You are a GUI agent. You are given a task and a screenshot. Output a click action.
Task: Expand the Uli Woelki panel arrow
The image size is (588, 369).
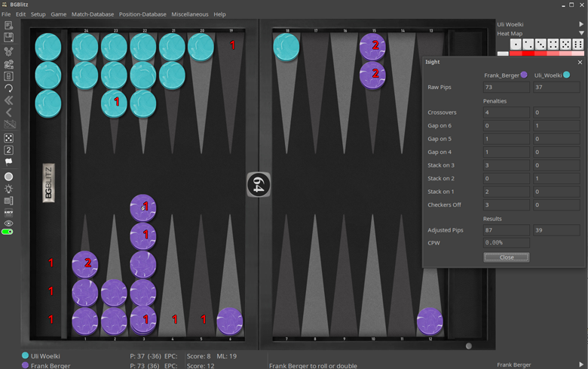click(x=580, y=24)
